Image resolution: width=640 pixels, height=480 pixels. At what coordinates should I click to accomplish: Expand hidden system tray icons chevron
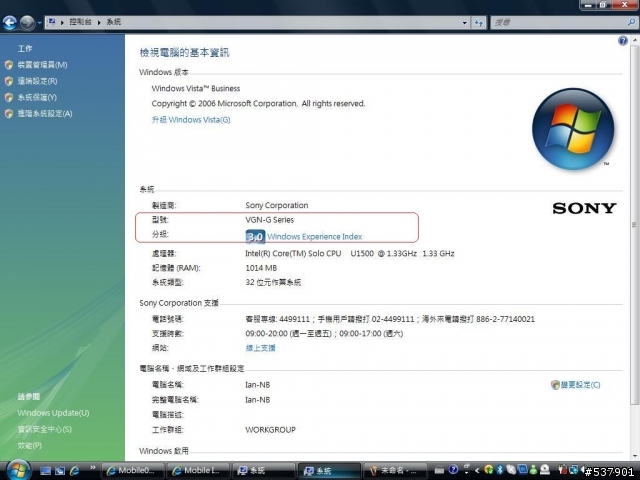(x=476, y=471)
